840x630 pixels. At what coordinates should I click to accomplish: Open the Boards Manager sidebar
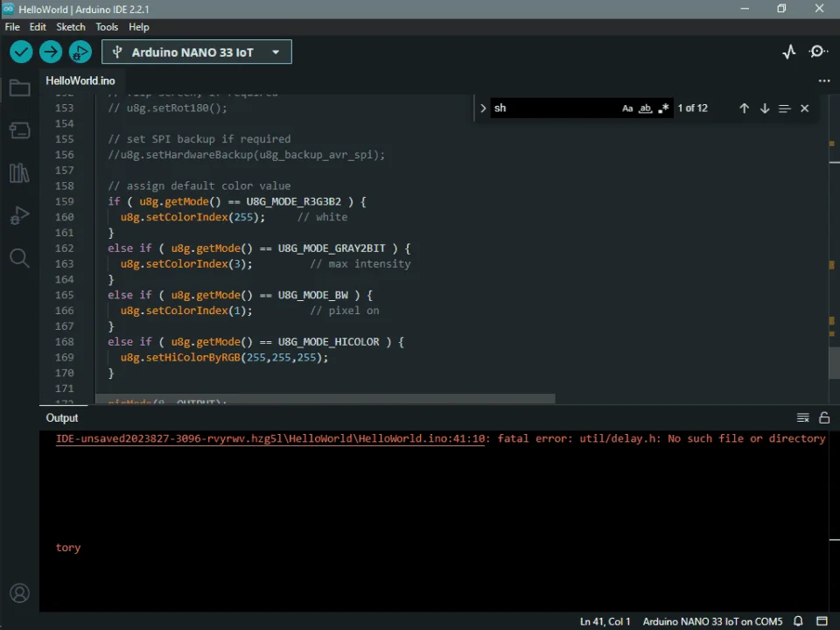click(x=20, y=130)
